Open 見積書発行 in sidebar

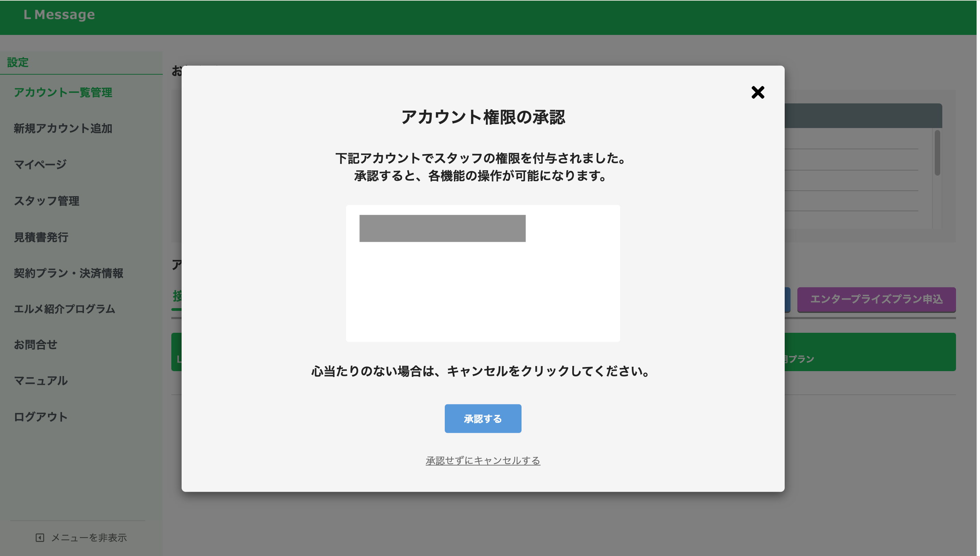click(x=41, y=237)
